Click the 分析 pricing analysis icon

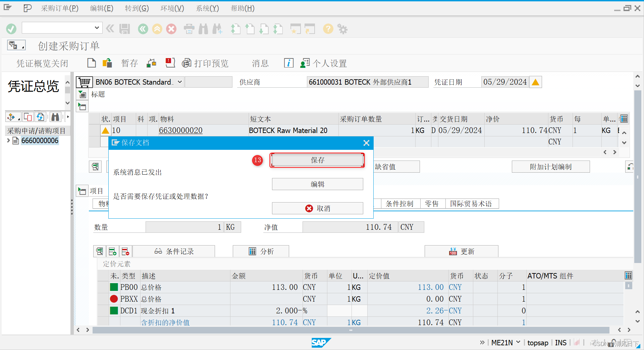261,251
